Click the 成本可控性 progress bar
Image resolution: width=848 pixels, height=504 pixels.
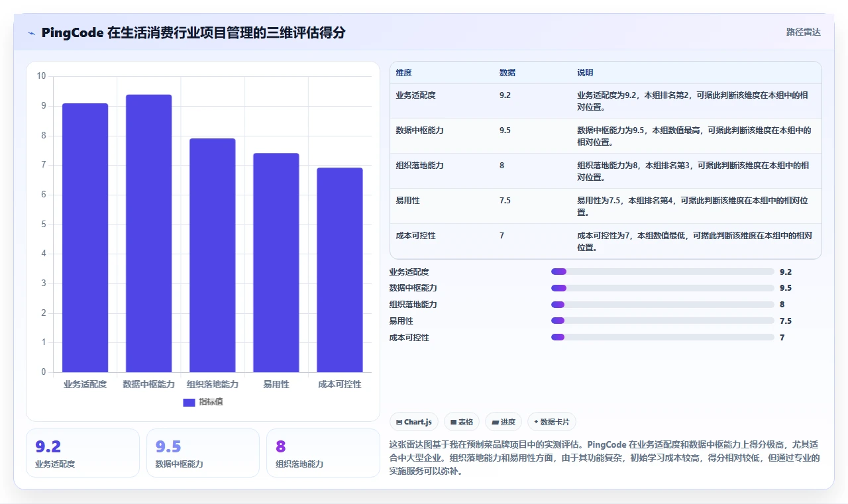pyautogui.click(x=662, y=337)
